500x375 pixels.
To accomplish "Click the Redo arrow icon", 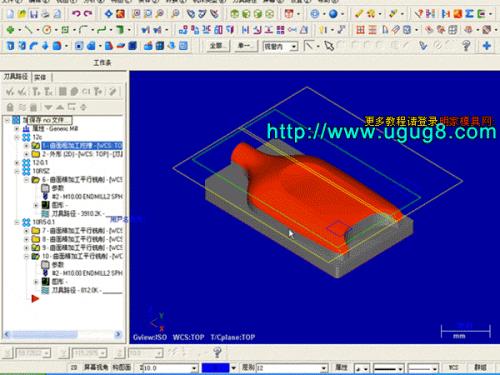I will pyautogui.click(x=88, y=14).
